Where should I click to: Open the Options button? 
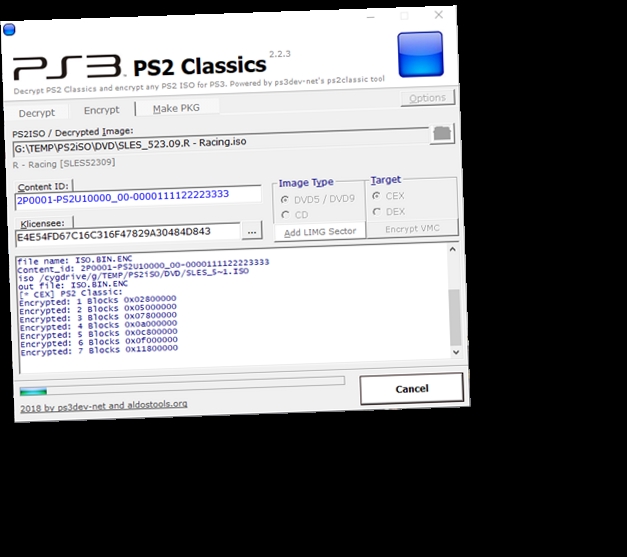[427, 98]
